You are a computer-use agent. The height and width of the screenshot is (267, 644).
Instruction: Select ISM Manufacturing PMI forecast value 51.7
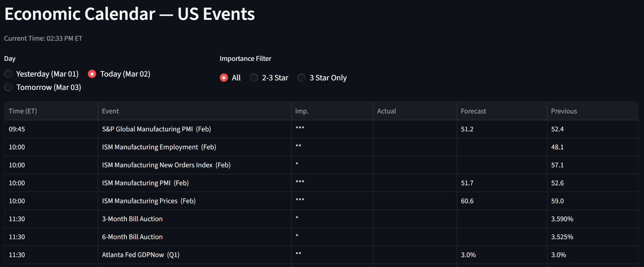[467, 183]
